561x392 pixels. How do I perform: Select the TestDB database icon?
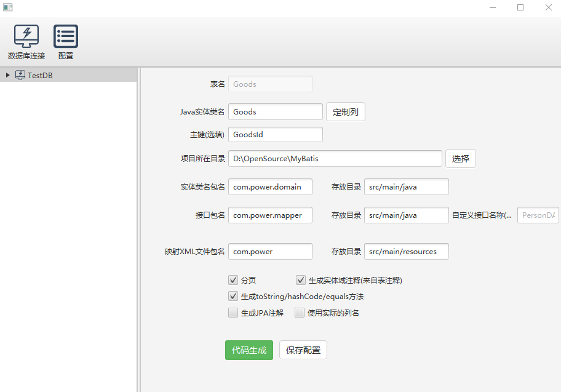(x=21, y=74)
